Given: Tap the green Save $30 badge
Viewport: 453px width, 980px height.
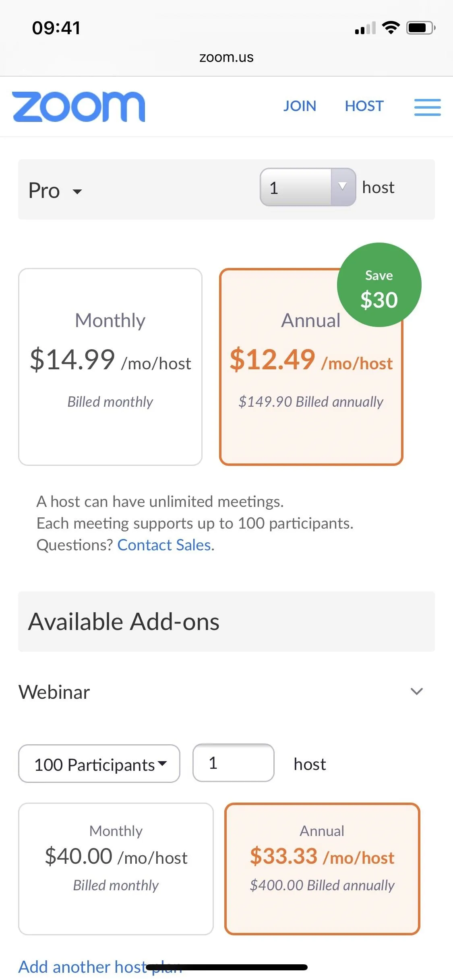Looking at the screenshot, I should click(379, 285).
